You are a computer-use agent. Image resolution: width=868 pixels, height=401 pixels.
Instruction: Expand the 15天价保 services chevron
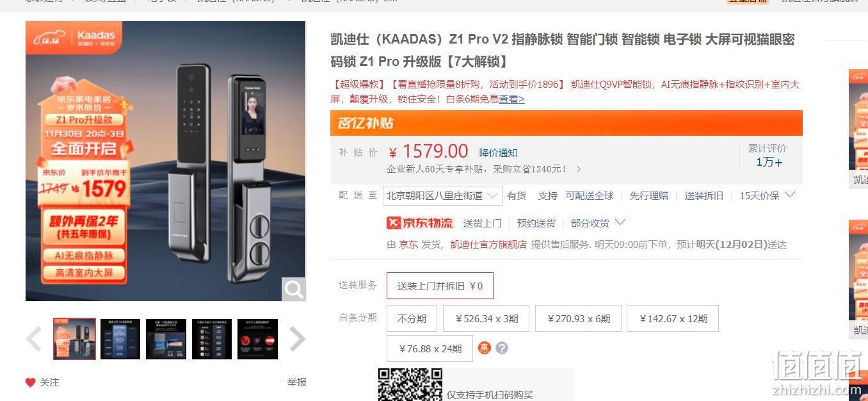coord(790,195)
